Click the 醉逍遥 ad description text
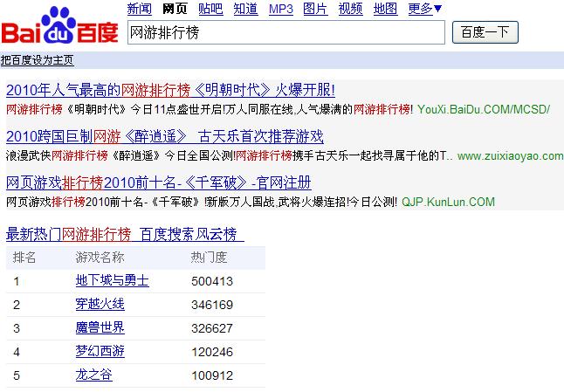 [x=229, y=155]
